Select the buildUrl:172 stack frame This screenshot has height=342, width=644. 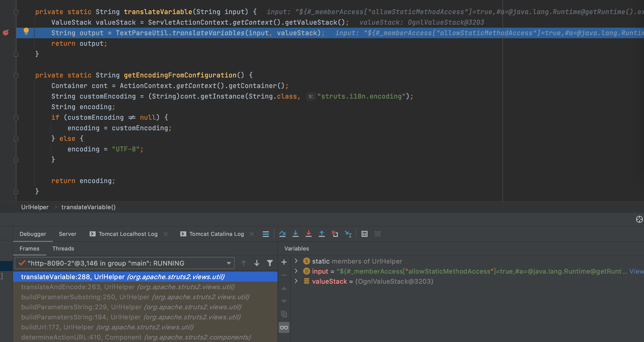(x=145, y=327)
